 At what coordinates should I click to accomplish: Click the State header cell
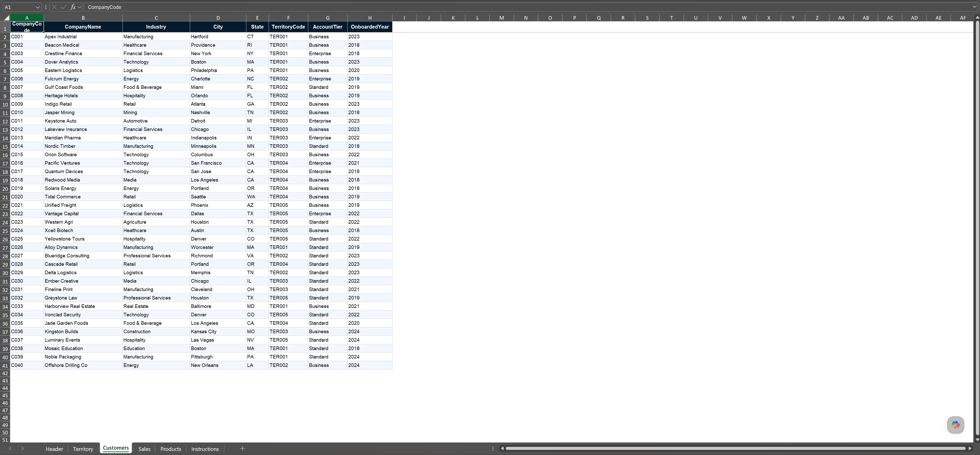point(257,27)
